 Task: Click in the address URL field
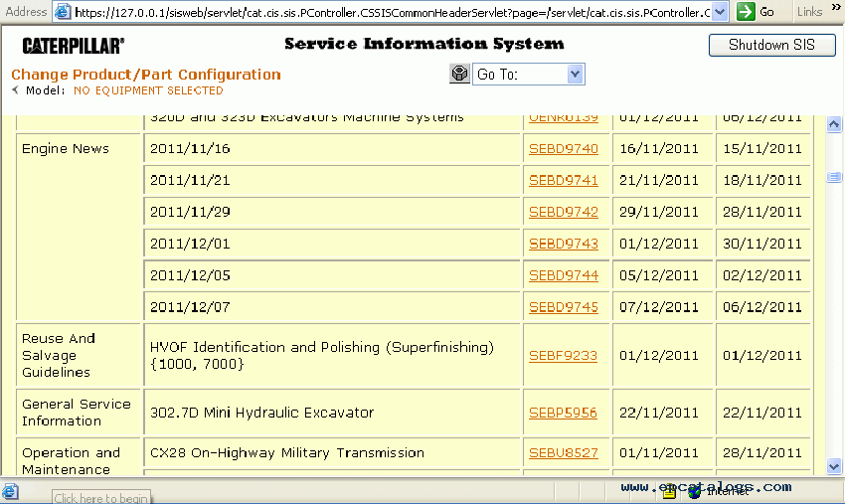coord(392,12)
